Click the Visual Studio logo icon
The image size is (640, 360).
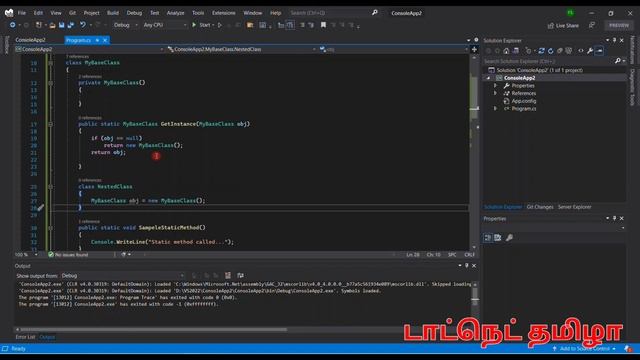point(9,13)
